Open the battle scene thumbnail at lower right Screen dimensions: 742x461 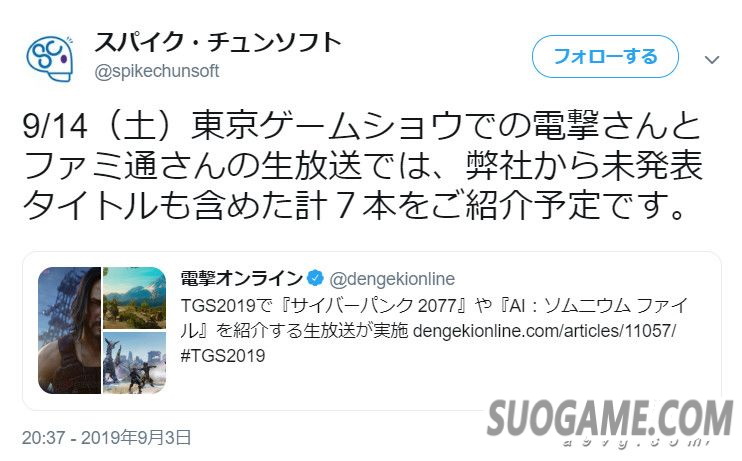[135, 363]
